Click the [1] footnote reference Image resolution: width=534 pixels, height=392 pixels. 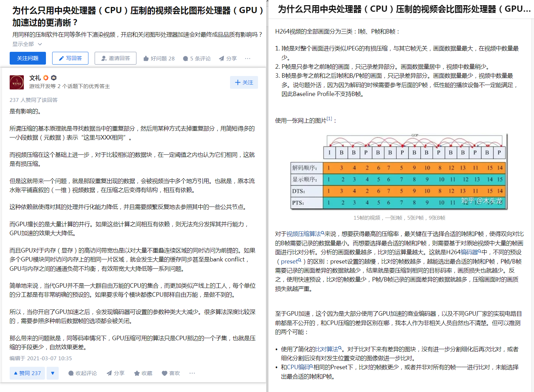coord(330,118)
